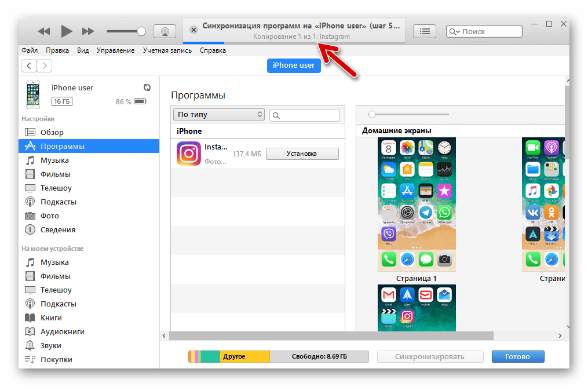
Task: Open Музыка under На моем устройстве
Action: click(89, 262)
